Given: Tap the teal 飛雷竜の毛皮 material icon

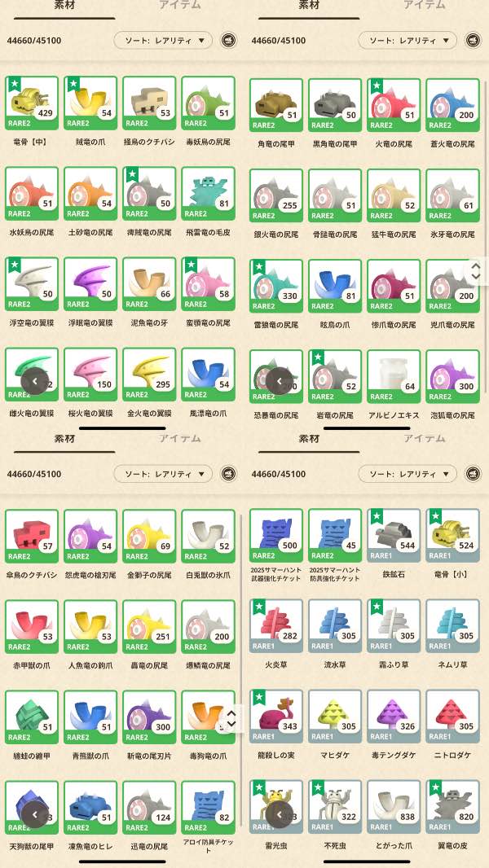Looking at the screenshot, I should [x=208, y=193].
